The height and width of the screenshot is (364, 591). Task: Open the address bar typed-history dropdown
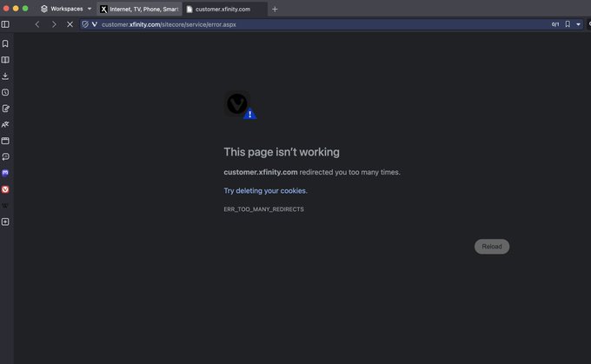point(578,24)
